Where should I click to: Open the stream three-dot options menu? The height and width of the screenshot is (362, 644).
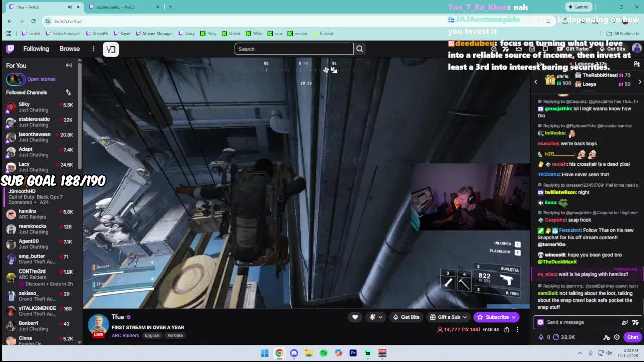[x=517, y=330]
